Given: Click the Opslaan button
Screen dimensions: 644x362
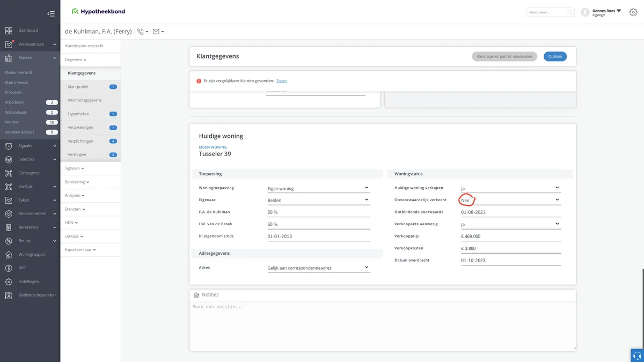Looking at the screenshot, I should click(555, 56).
